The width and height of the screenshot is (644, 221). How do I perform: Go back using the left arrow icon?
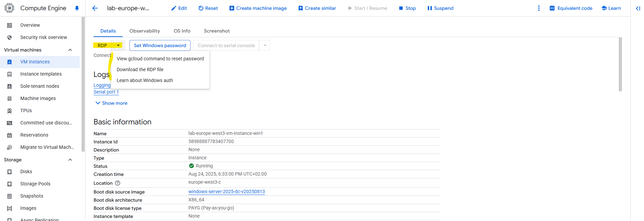click(x=95, y=8)
